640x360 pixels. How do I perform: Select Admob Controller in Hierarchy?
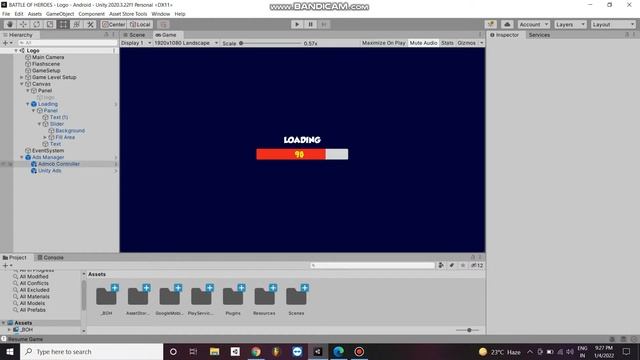coord(59,164)
